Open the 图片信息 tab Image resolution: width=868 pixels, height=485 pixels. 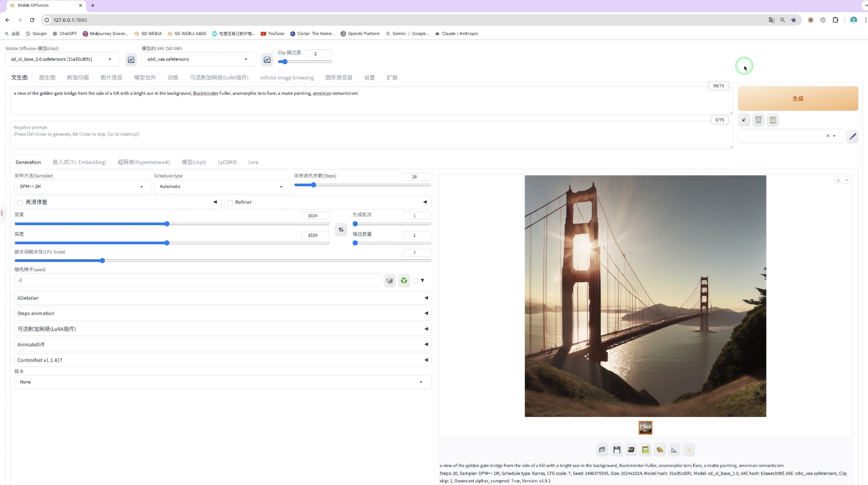coord(111,78)
